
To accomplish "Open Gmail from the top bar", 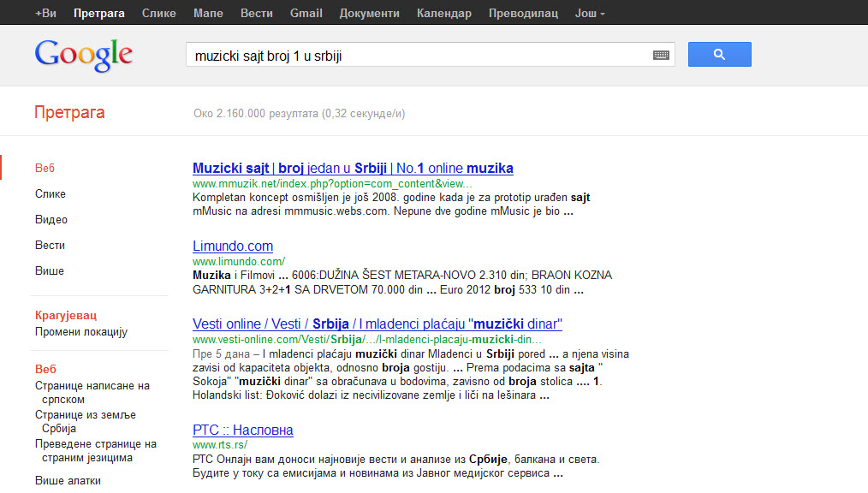I will (x=306, y=13).
